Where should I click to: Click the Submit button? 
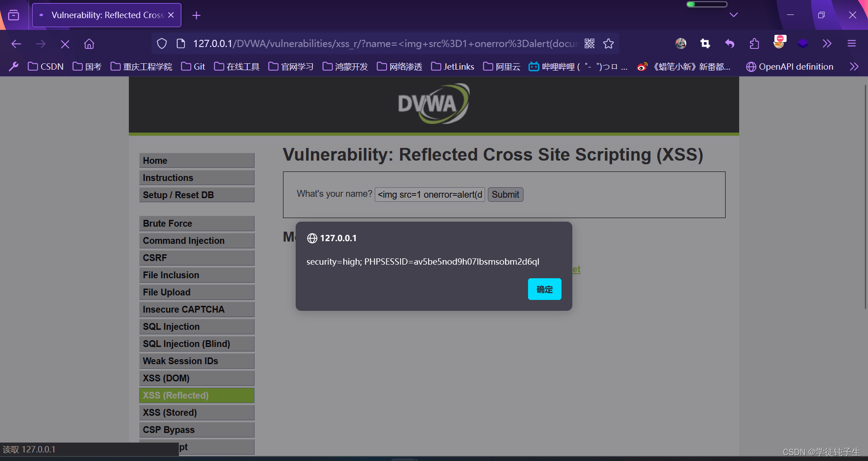point(505,195)
